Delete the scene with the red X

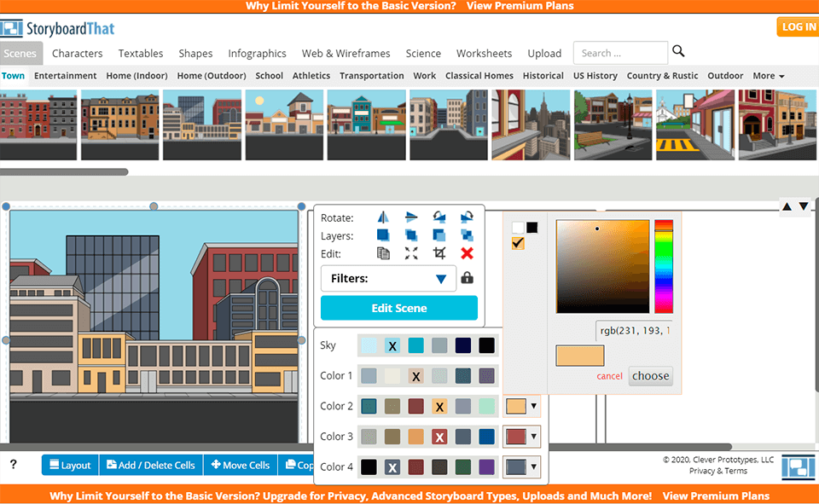pyautogui.click(x=467, y=253)
